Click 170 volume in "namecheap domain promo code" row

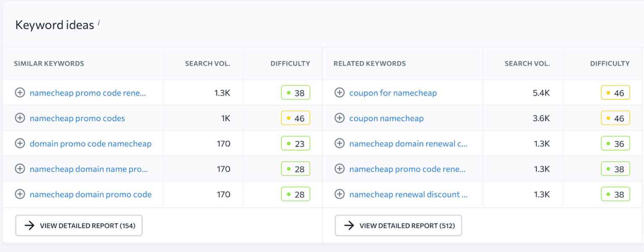[223, 194]
